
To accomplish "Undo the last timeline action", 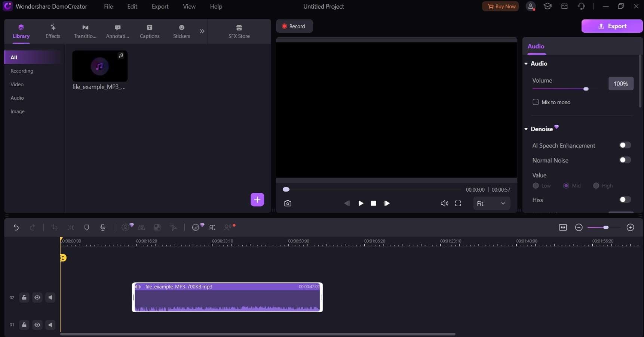I will point(16,227).
